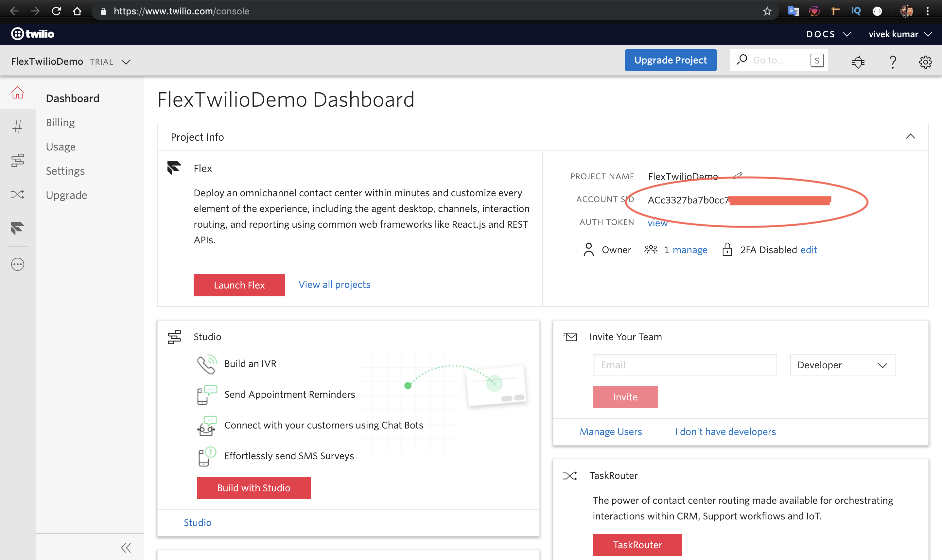
Task: Click I don't have developers link
Action: tap(725, 432)
